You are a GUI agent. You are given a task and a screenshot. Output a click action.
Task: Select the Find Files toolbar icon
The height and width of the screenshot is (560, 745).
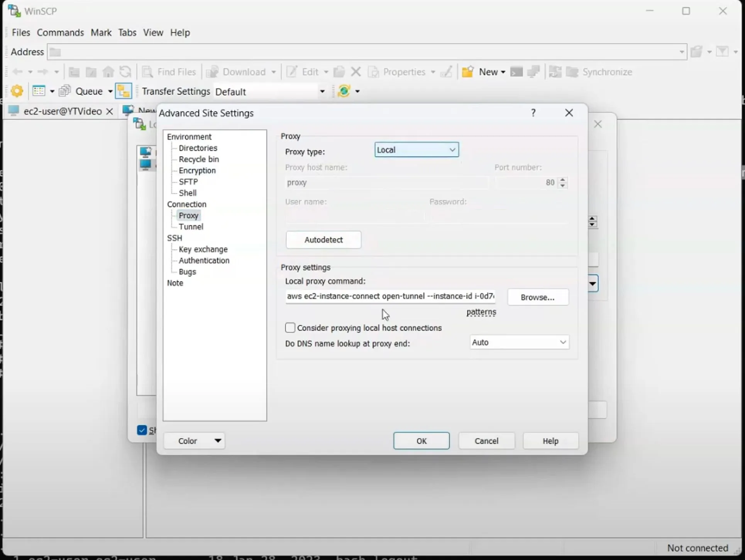169,72
